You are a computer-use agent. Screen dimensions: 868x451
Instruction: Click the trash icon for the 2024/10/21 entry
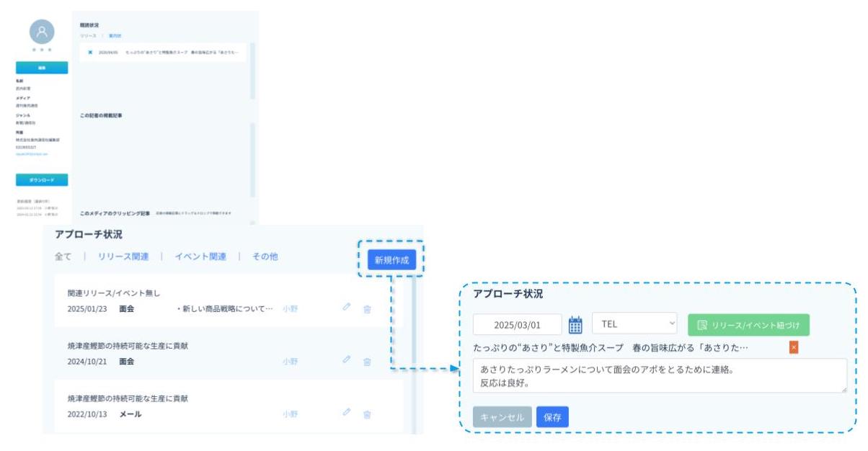coord(367,362)
